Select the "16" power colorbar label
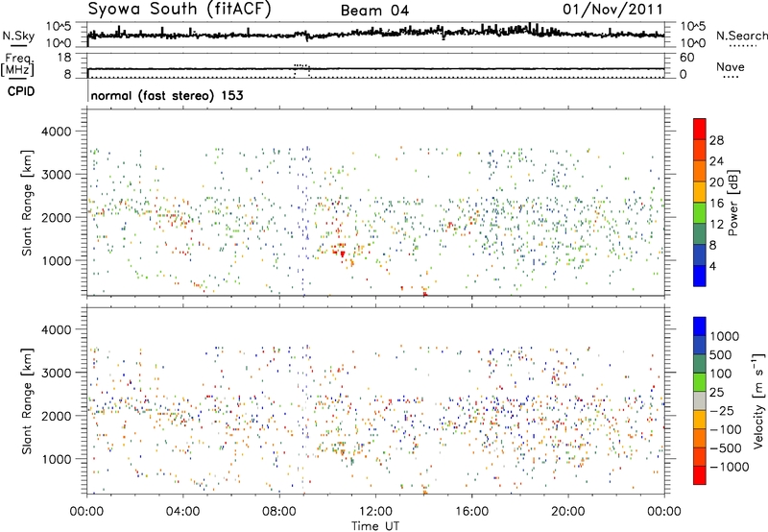 tap(716, 203)
